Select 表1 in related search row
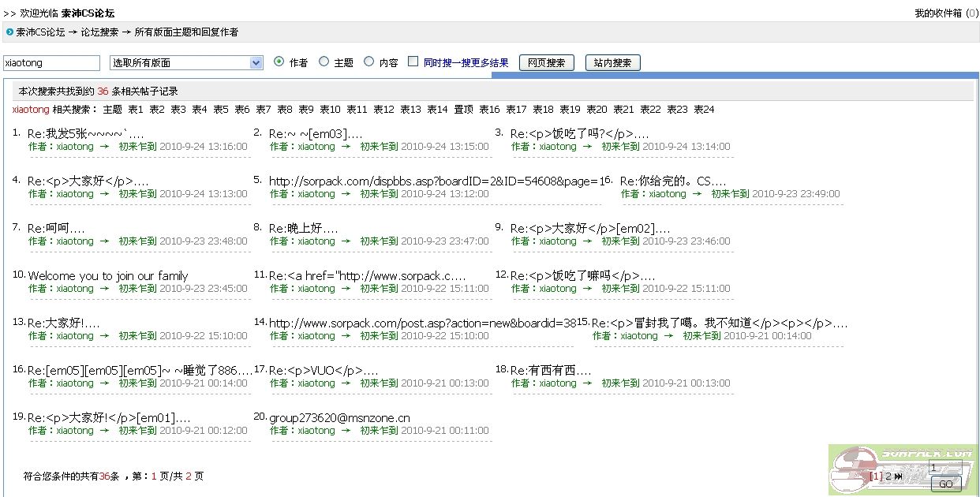This screenshot has height=497, width=980. tap(136, 110)
